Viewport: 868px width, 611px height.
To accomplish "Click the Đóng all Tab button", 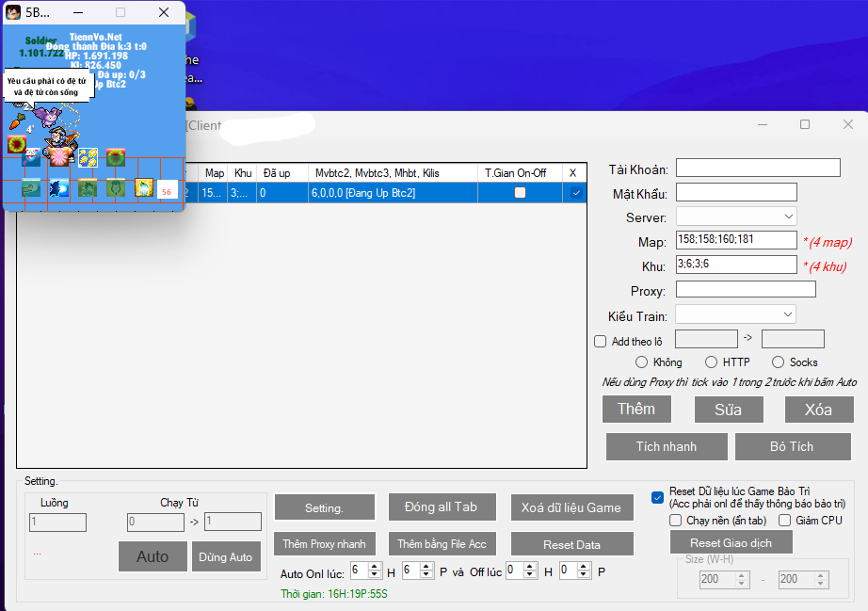I will 441,507.
